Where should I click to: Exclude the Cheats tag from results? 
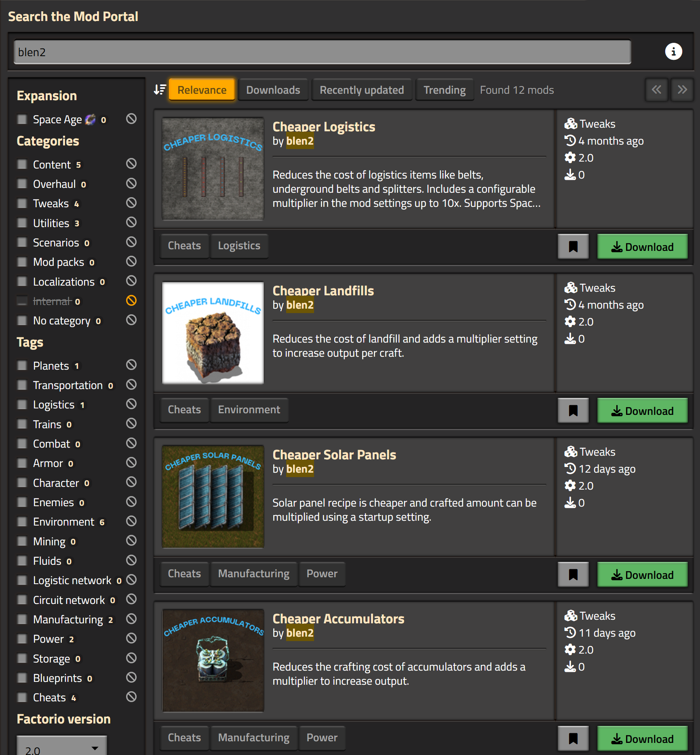[x=131, y=697]
